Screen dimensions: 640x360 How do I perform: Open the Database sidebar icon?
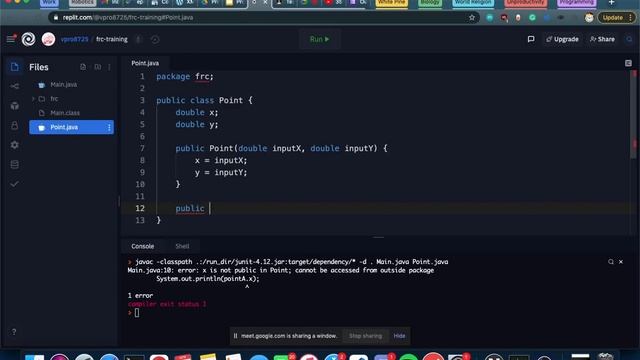pos(15,164)
